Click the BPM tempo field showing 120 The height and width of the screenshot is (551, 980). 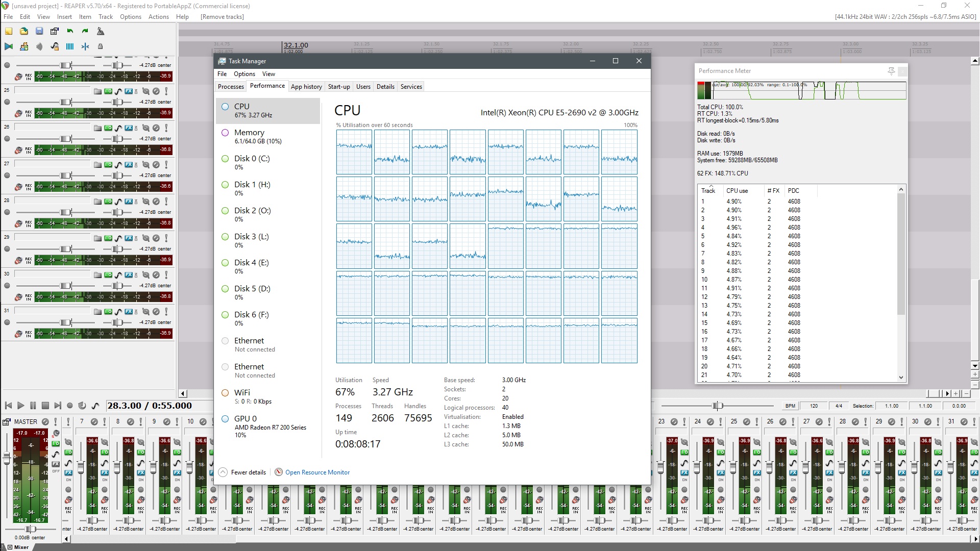tap(814, 406)
